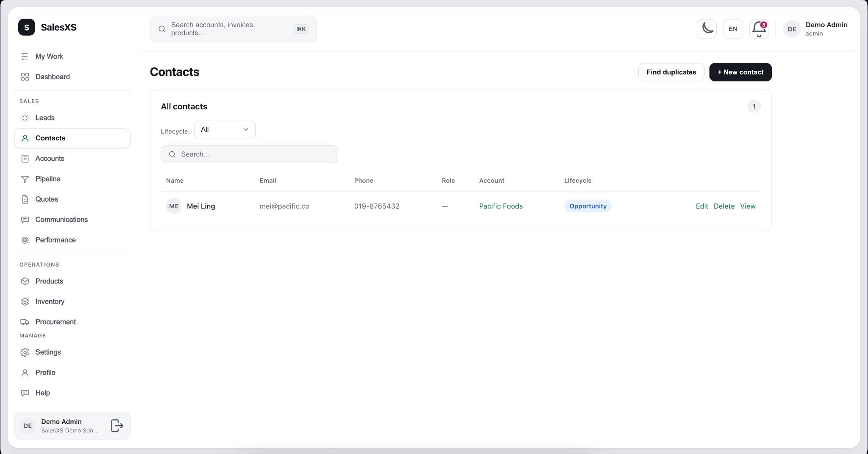This screenshot has height=454, width=868.
Task: Click the Pipeline funnel icon
Action: pyautogui.click(x=25, y=179)
